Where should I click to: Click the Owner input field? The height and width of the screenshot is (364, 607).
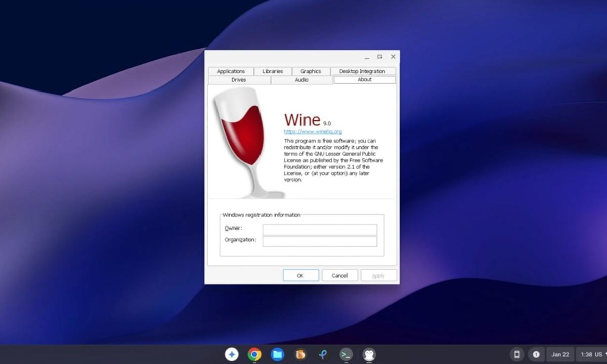[319, 229]
